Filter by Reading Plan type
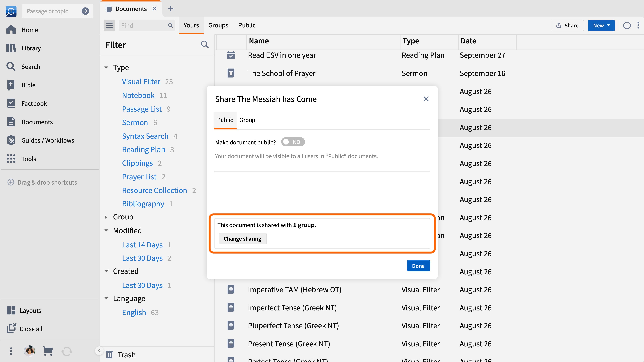 [144, 150]
